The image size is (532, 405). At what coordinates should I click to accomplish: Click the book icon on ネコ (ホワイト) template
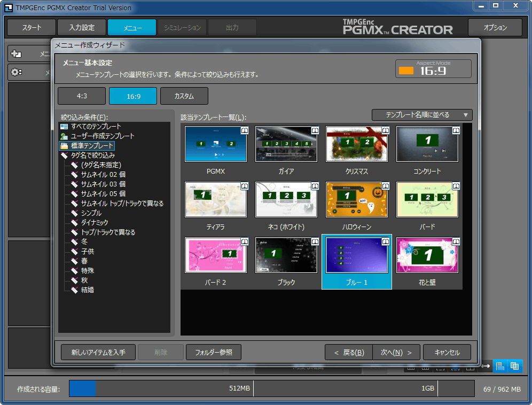(315, 186)
